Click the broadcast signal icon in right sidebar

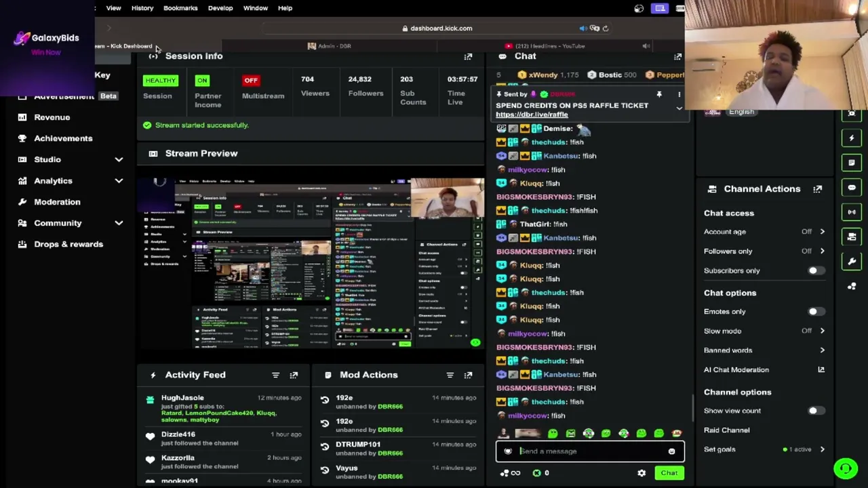click(x=852, y=212)
